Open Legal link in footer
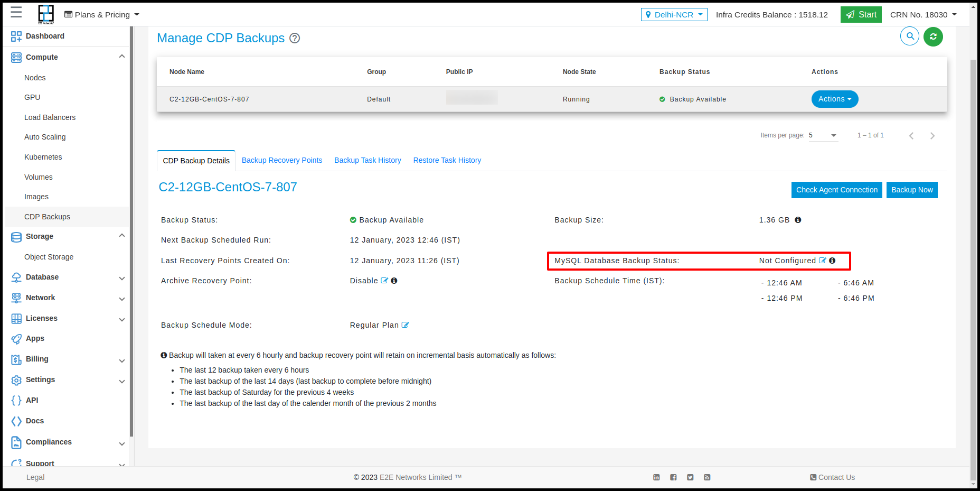 [x=35, y=477]
